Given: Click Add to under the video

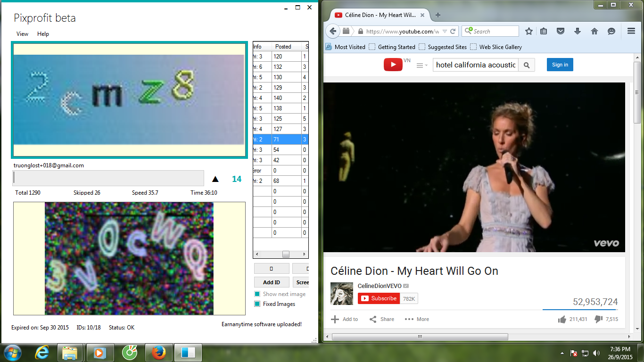Looking at the screenshot, I should [x=345, y=319].
